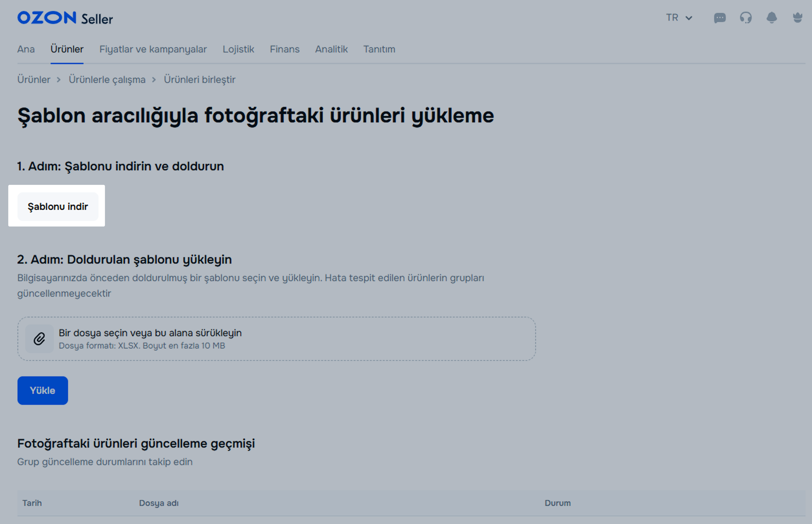Follow the Ürünler breadcrumb link
Screen dimensions: 812x524
34,80
